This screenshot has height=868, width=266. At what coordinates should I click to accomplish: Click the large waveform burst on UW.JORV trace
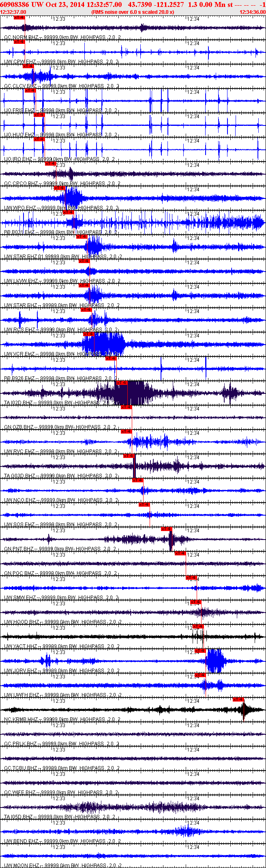pyautogui.click(x=215, y=661)
